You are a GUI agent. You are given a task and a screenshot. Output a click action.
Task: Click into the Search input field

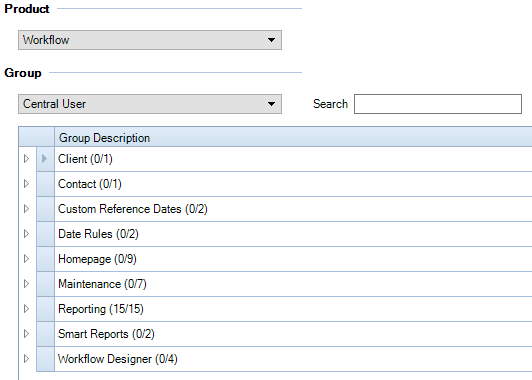click(x=438, y=104)
